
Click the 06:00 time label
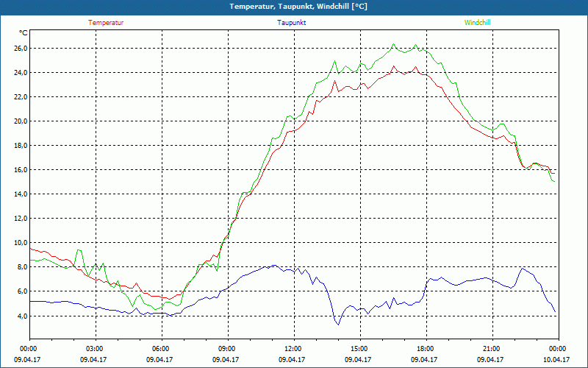(x=162, y=349)
